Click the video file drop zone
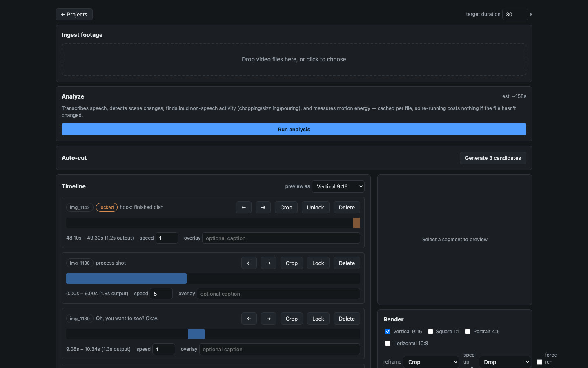 (294, 59)
